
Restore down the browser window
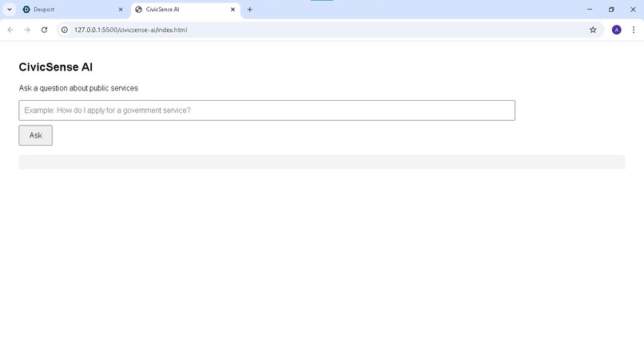point(611,10)
